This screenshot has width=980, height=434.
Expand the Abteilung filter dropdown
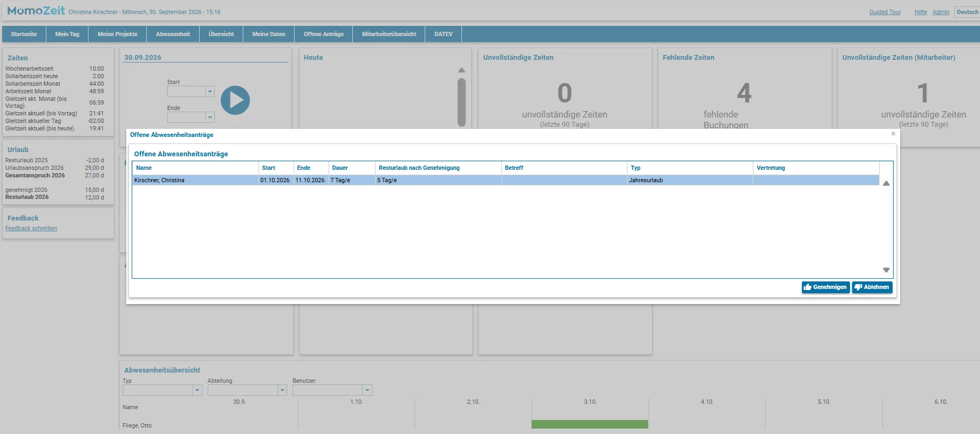[282, 390]
